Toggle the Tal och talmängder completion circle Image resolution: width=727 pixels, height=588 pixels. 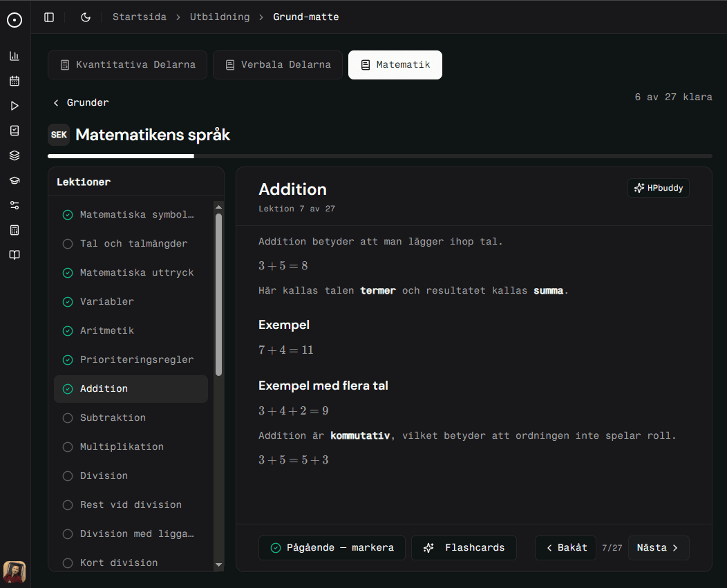click(x=68, y=244)
